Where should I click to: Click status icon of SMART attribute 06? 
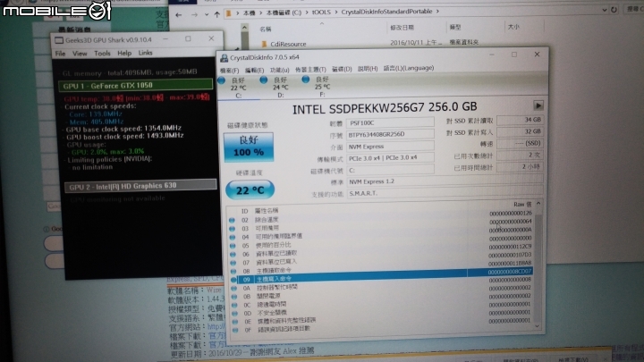[233, 254]
